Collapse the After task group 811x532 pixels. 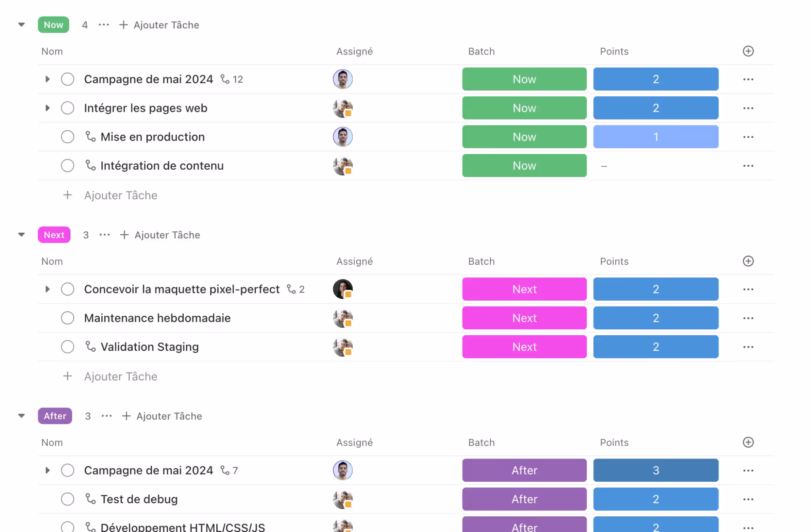22,416
